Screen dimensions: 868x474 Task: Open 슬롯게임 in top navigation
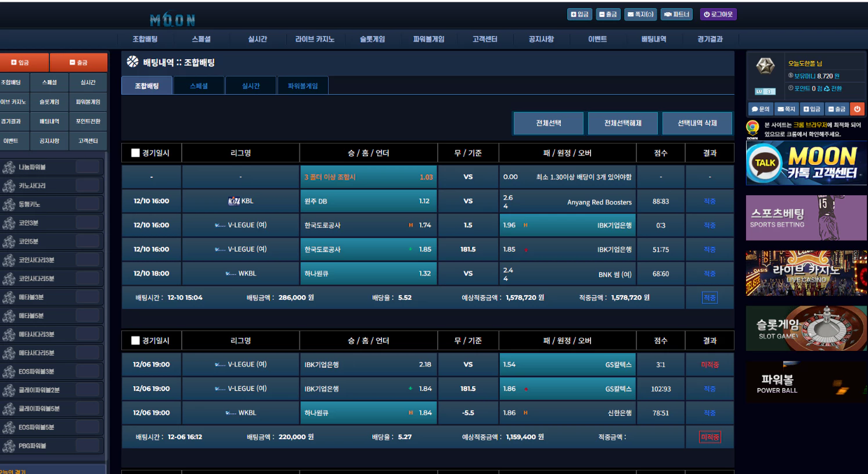coord(372,39)
